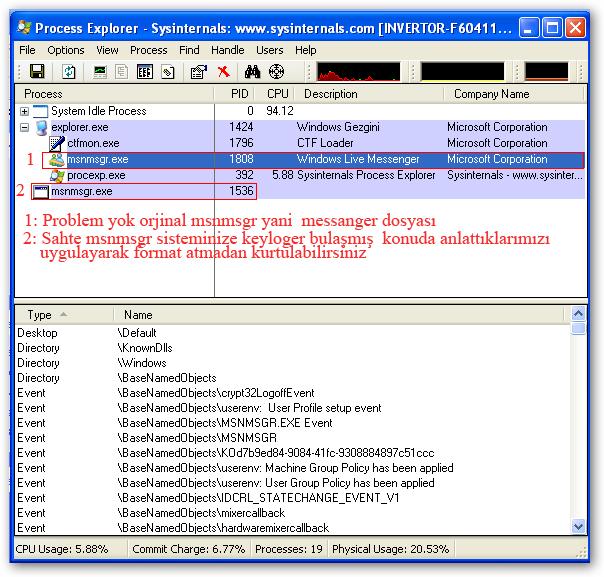Open the Users menu
Screen dimensions: 604x577
point(270,50)
